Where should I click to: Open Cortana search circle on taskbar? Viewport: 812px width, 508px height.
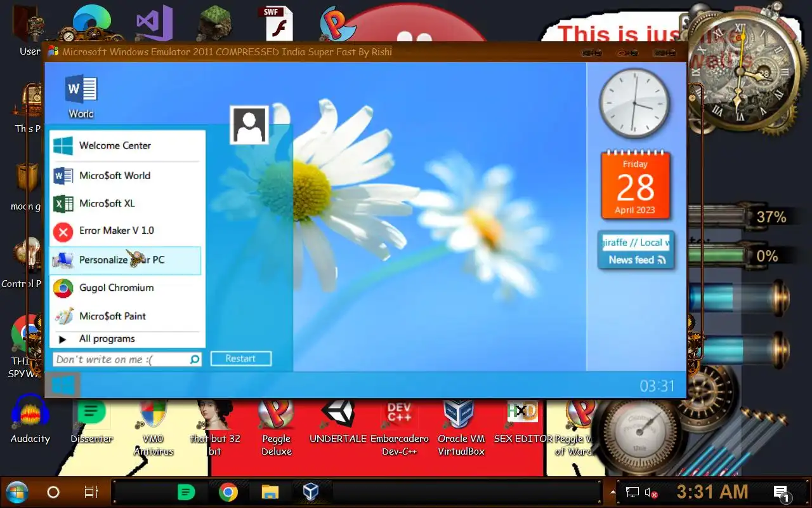tap(53, 492)
